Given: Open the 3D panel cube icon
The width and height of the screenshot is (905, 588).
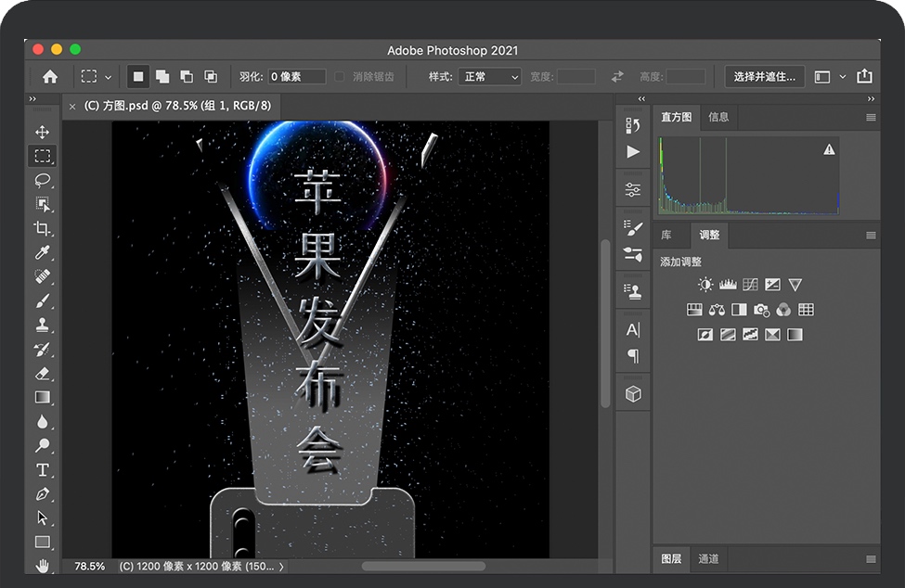Looking at the screenshot, I should (633, 394).
